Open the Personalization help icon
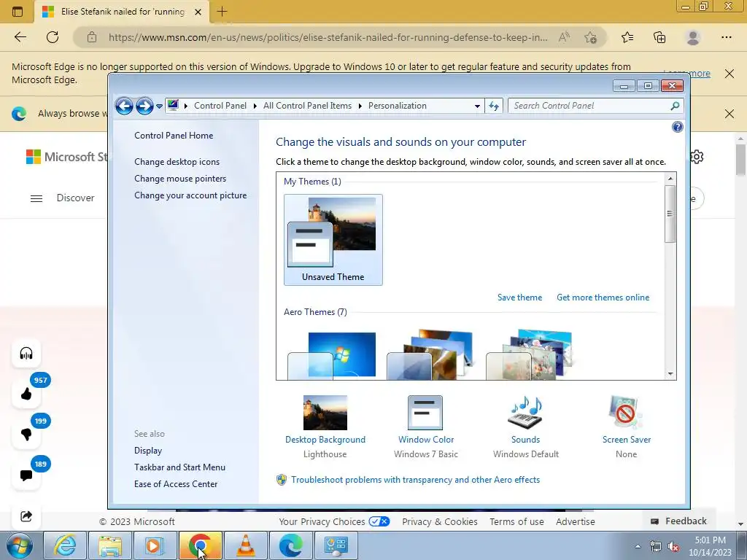 (677, 127)
